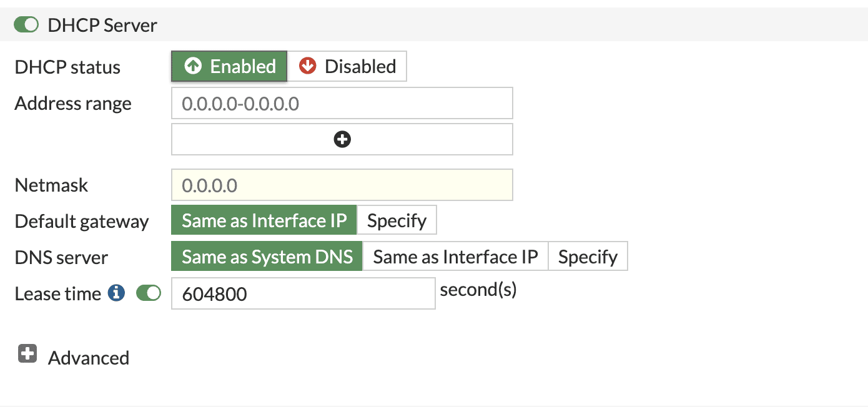Click the Address range input field
The height and width of the screenshot is (407, 868).
click(x=342, y=103)
